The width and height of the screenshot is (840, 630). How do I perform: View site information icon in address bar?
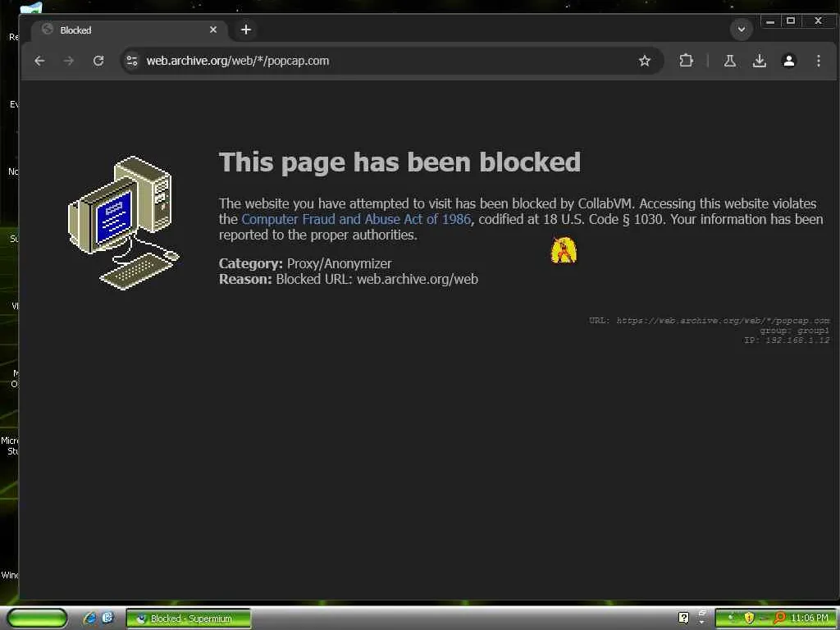click(x=132, y=61)
